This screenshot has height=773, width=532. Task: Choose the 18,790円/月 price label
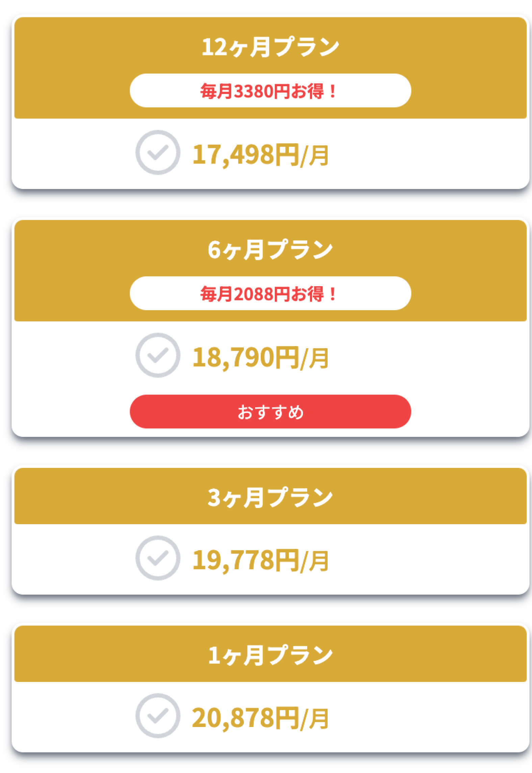pos(260,358)
